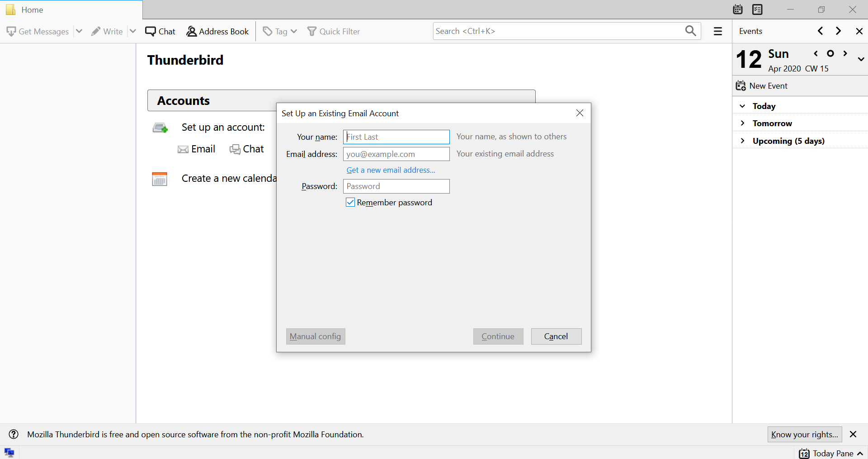
Task: Click the Create a new calendar link
Action: pyautogui.click(x=229, y=178)
